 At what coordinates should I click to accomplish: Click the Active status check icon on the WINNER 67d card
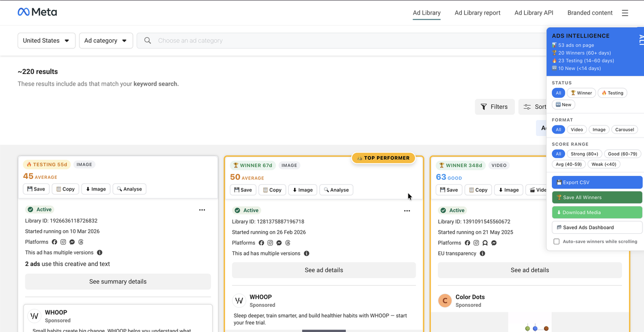[237, 211]
